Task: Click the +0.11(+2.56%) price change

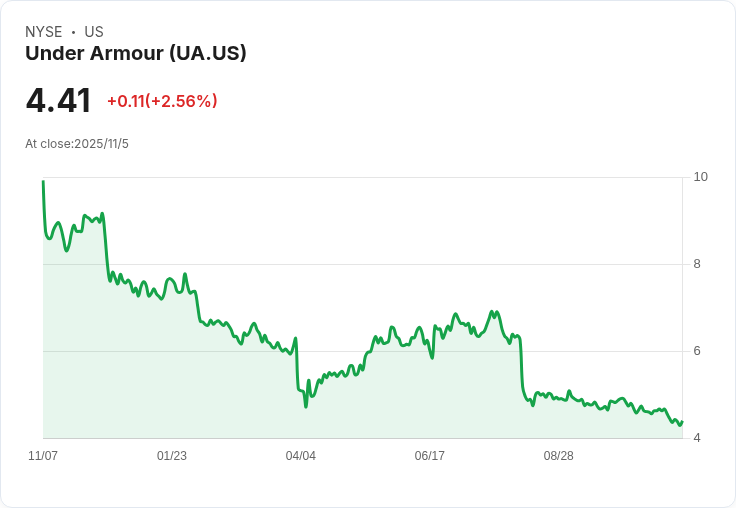Action: pyautogui.click(x=162, y=101)
